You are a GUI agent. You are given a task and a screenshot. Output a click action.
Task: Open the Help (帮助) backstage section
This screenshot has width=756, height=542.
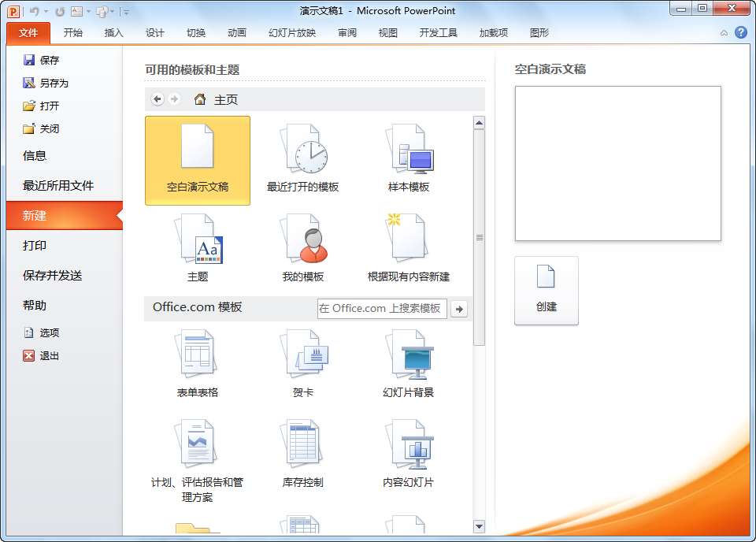pos(65,305)
